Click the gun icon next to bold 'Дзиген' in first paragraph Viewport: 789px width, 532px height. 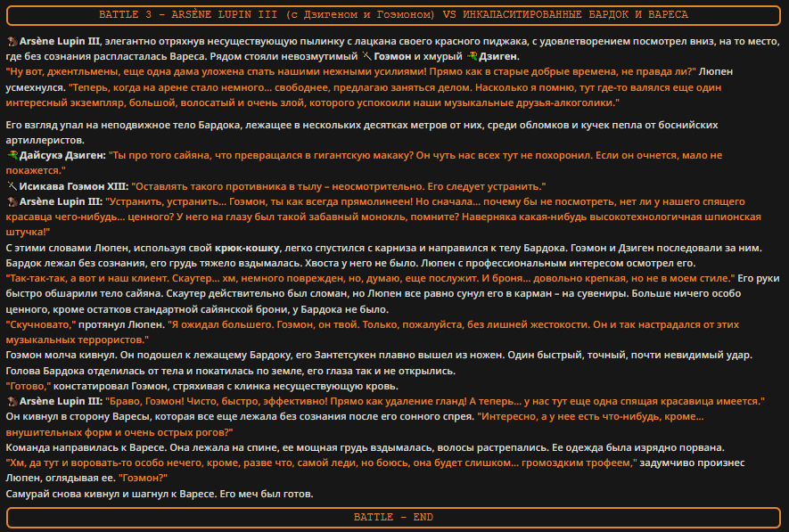click(x=472, y=56)
